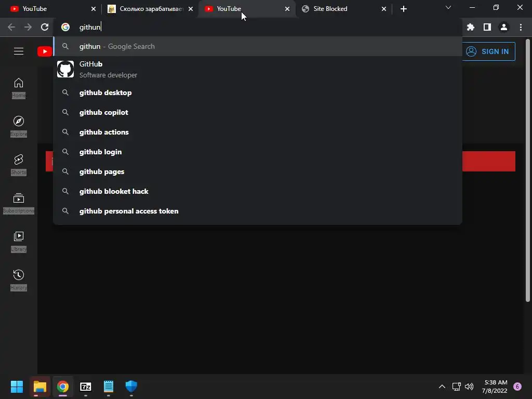Open Chrome three-dot menu

[521, 27]
